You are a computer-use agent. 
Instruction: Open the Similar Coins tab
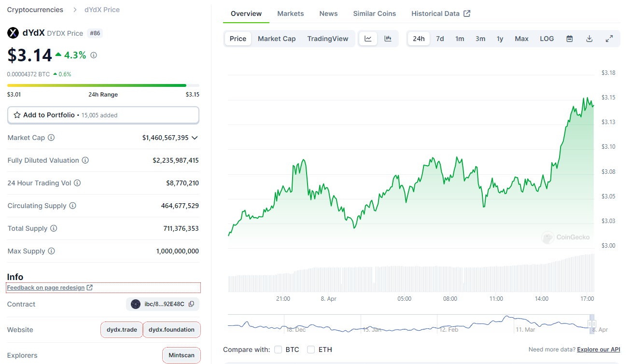[x=375, y=14]
